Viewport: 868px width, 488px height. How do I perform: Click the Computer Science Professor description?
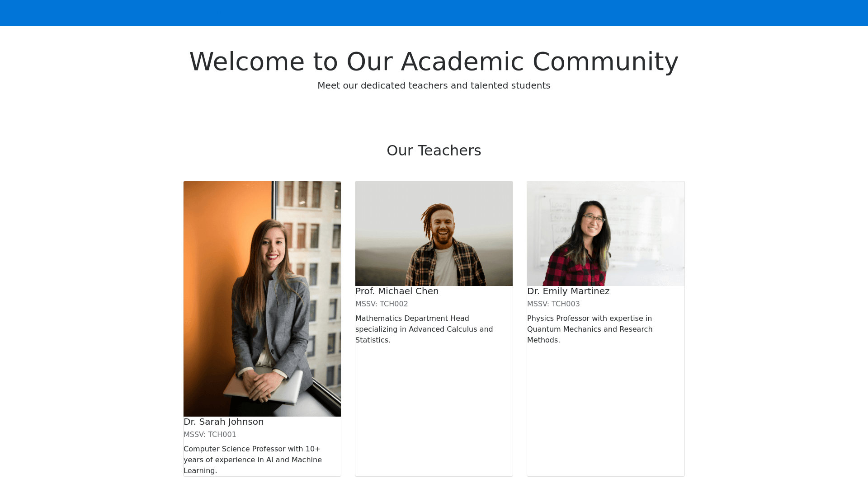point(252,460)
